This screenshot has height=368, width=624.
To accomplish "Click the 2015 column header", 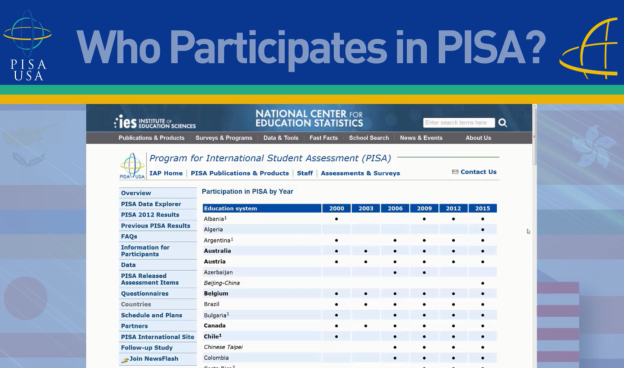I will [x=482, y=208].
